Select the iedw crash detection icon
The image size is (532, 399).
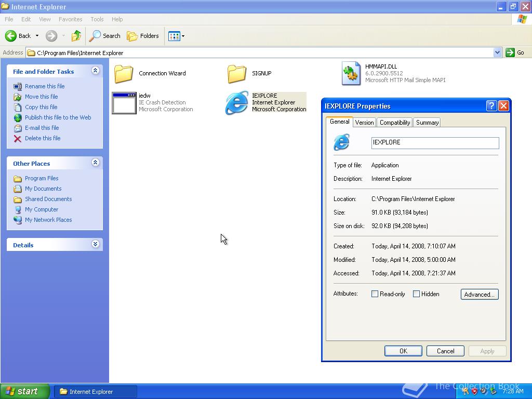[x=124, y=102]
